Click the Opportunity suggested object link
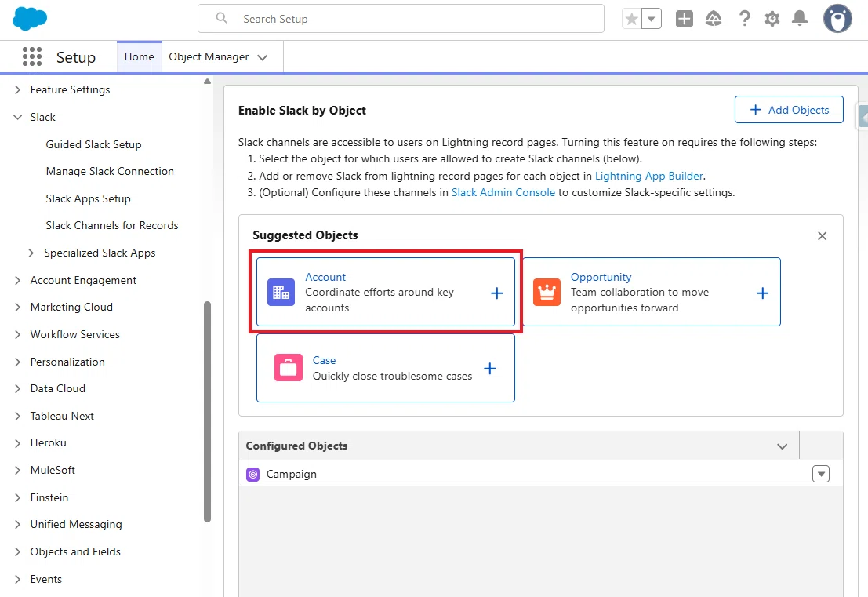The image size is (868, 597). coord(601,278)
